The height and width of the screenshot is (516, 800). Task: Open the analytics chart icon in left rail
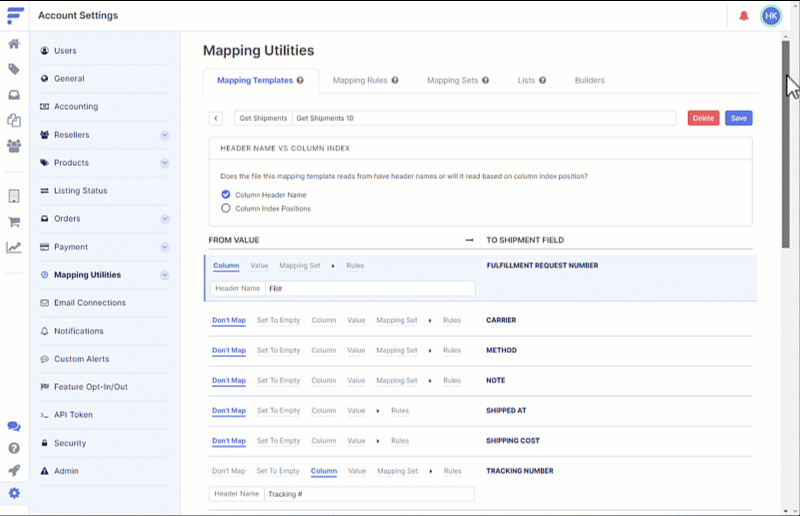[14, 248]
